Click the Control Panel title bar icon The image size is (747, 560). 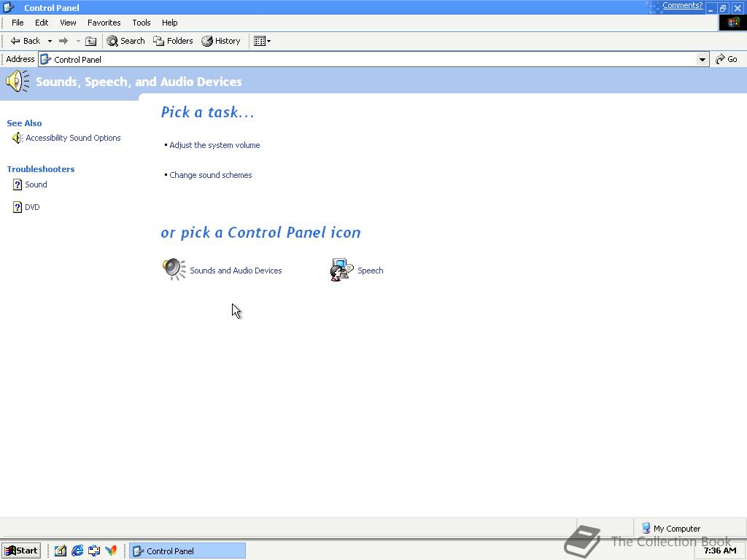click(9, 7)
